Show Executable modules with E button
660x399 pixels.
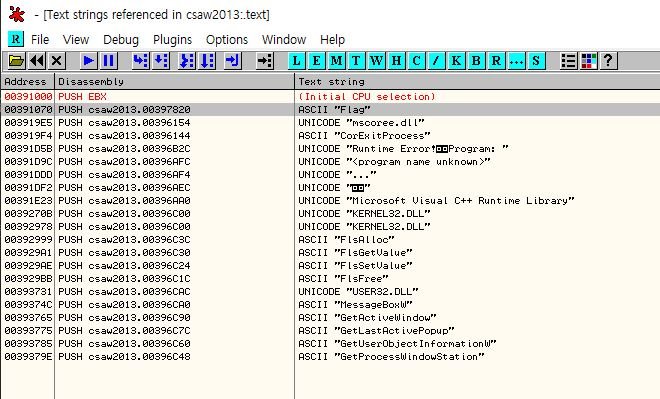pyautogui.click(x=316, y=61)
